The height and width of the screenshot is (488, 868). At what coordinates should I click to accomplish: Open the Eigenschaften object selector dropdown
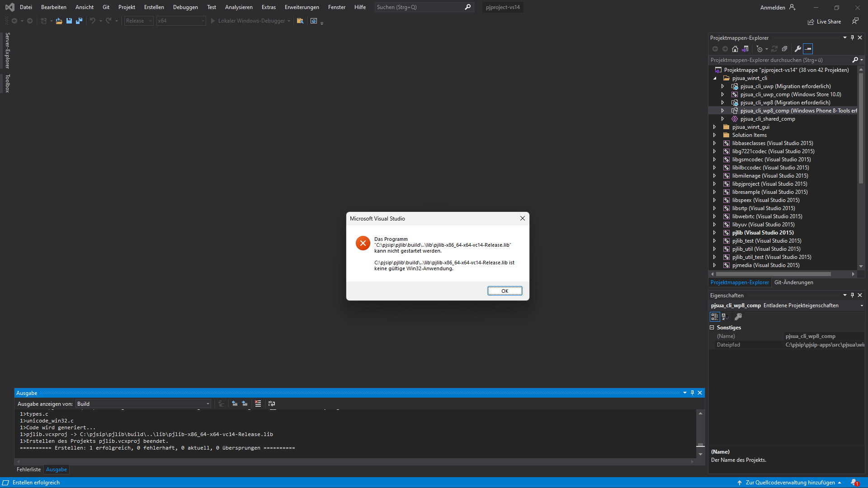pyautogui.click(x=862, y=306)
